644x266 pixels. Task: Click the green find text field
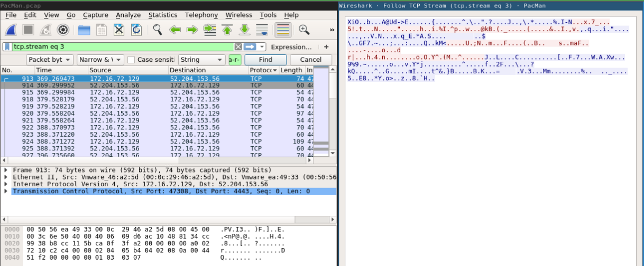235,60
